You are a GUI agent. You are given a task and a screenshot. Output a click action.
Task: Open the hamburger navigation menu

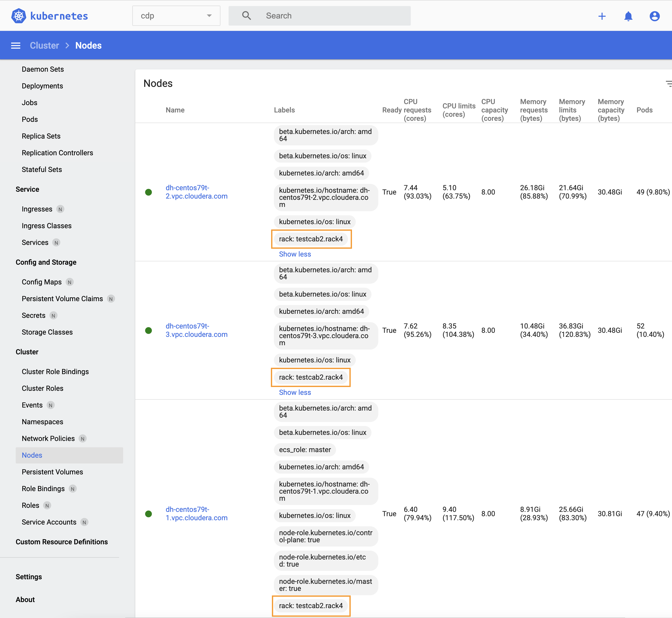16,46
